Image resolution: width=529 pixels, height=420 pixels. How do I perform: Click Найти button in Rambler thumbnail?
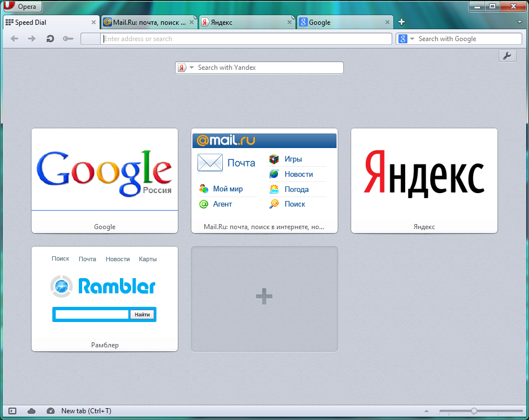[x=142, y=315]
